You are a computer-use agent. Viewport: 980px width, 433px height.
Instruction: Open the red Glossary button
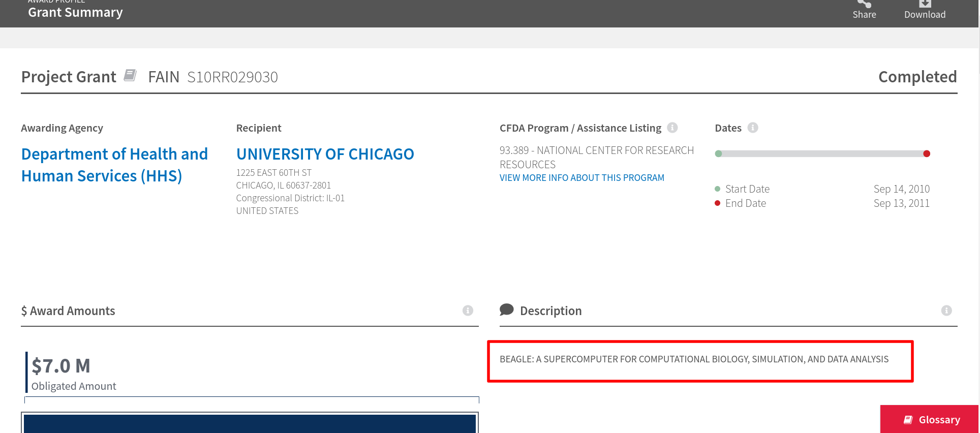[x=929, y=419]
